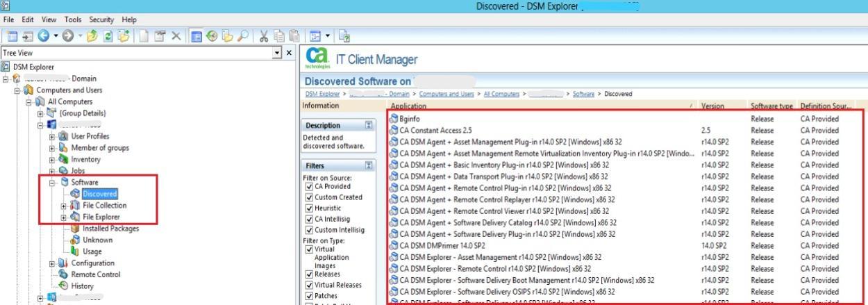Select the Discovered tree item
Image resolution: width=868 pixels, height=305 pixels.
tap(100, 194)
